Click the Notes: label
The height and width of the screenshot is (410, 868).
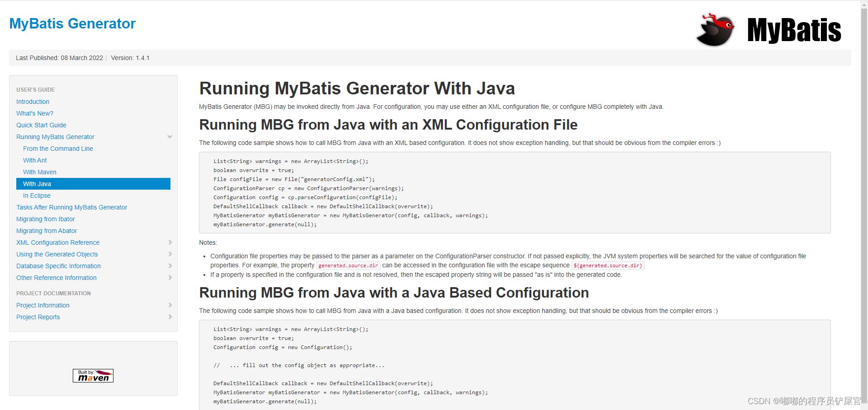(x=208, y=242)
